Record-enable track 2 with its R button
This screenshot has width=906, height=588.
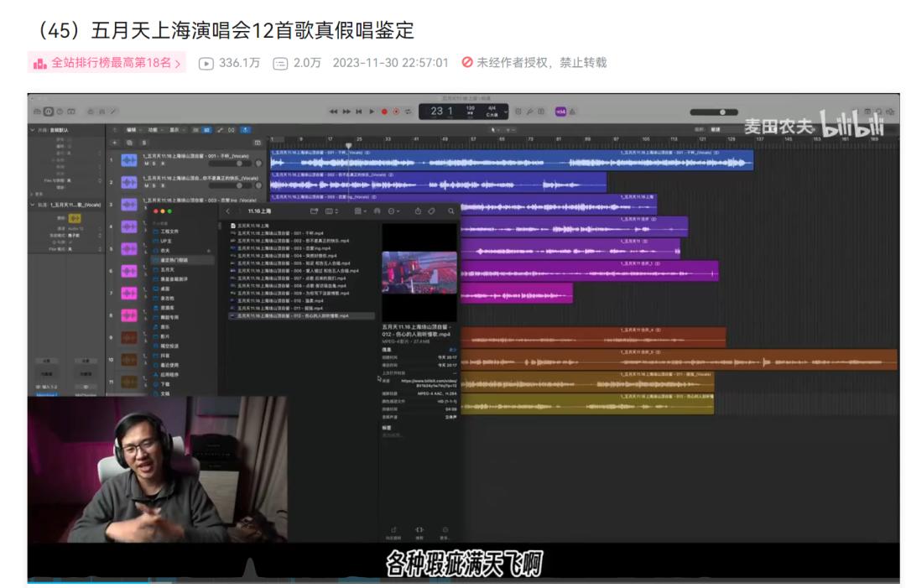point(163,185)
